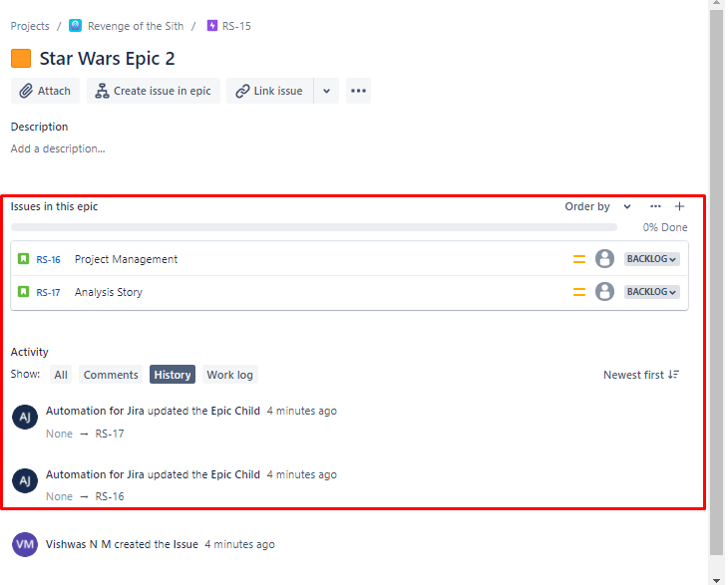Screen dimensions: 728x585
Task: Toggle Newest first sort order
Action: click(x=640, y=375)
